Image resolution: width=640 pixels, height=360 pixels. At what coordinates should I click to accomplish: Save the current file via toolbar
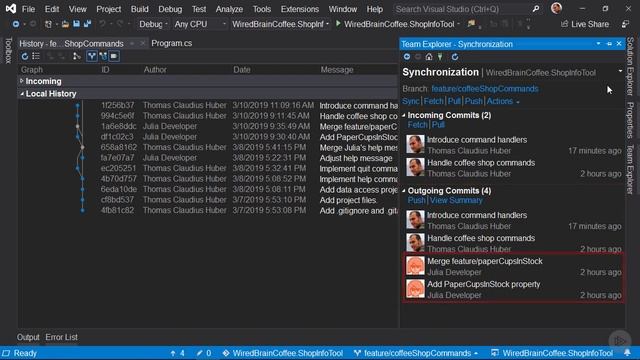pos(76,24)
